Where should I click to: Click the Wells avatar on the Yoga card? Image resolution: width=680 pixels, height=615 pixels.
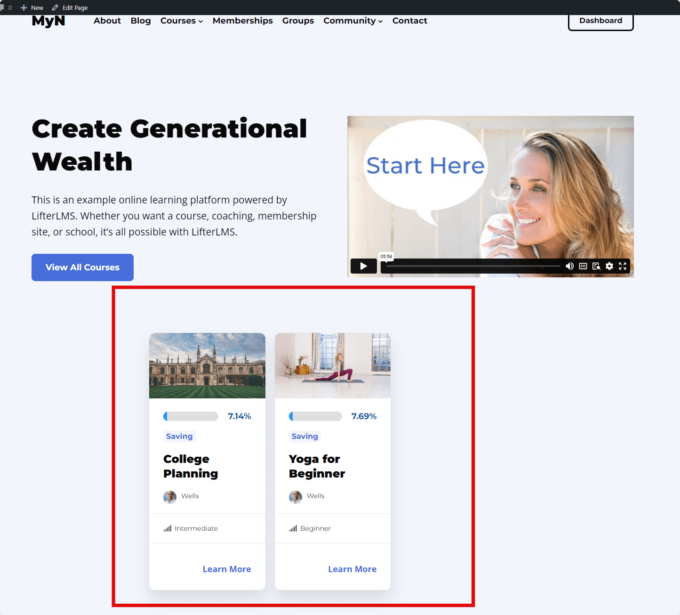295,497
